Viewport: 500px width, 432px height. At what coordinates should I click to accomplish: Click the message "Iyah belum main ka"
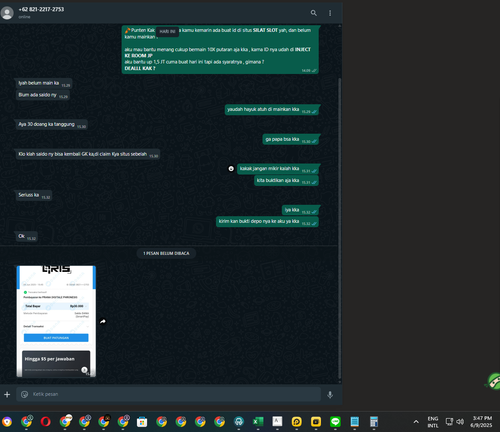(x=44, y=83)
